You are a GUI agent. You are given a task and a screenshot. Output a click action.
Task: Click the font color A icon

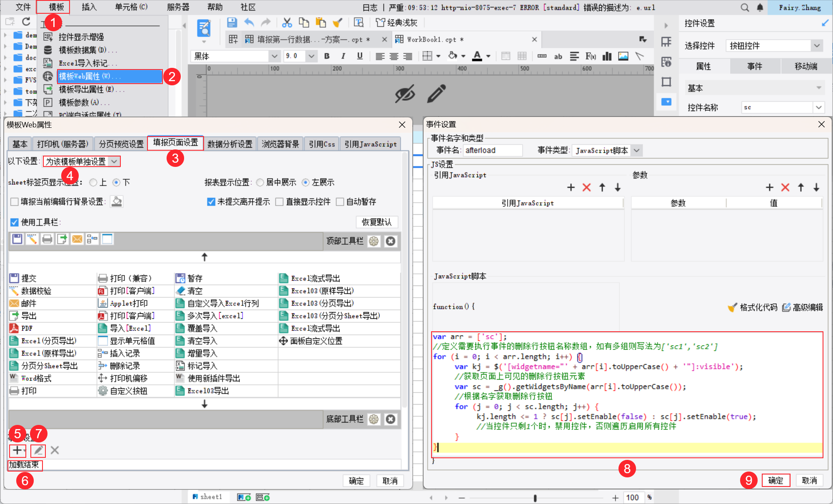point(477,56)
